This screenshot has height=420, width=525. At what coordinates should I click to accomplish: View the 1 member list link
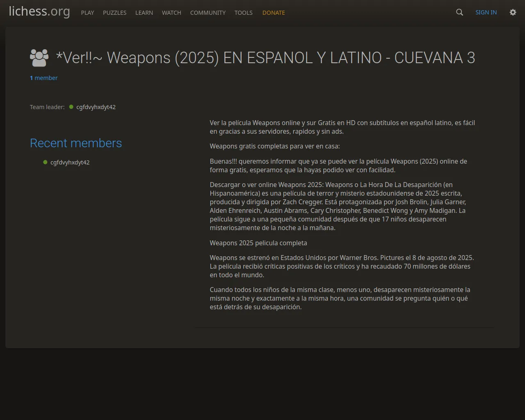pyautogui.click(x=43, y=78)
